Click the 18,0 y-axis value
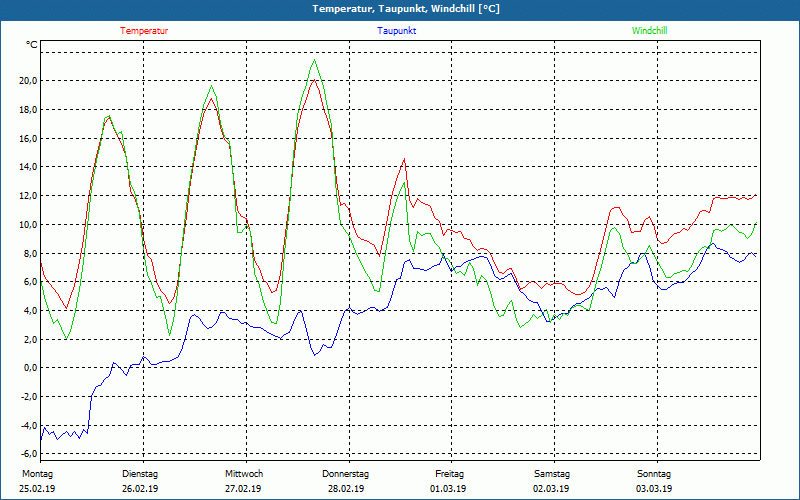800x500 pixels. pos(27,110)
